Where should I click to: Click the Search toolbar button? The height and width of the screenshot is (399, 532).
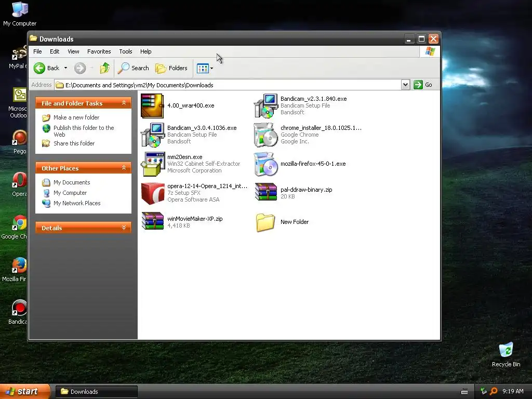tap(134, 68)
